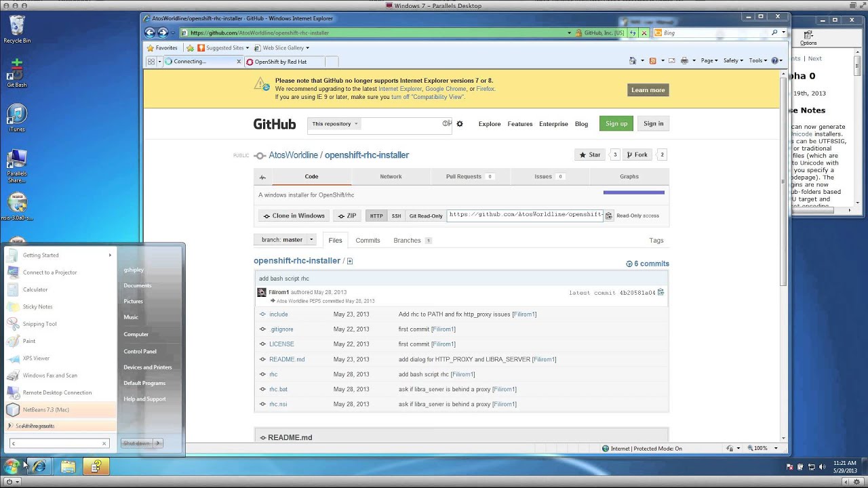Download repository ZIP button

pos(347,216)
